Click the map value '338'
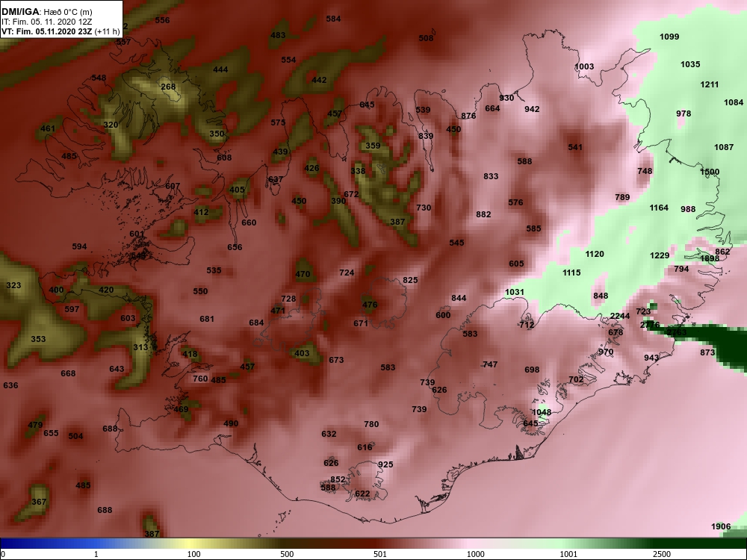 tap(358, 171)
